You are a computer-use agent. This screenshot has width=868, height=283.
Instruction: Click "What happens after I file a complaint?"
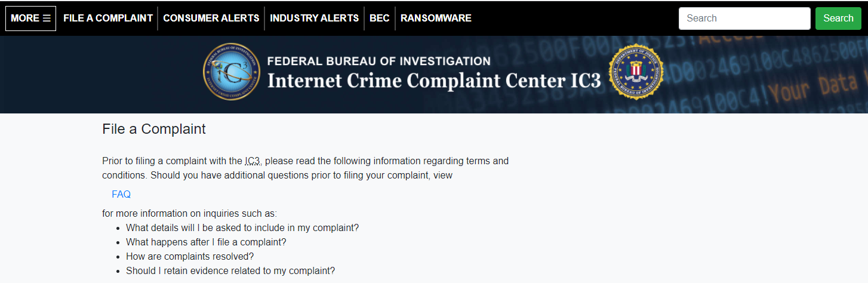point(206,242)
